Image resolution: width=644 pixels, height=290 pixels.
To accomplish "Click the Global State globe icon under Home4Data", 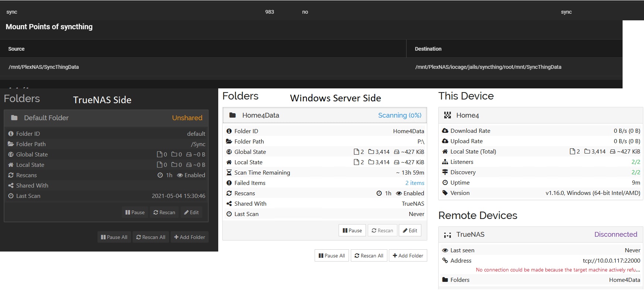I will (x=229, y=152).
